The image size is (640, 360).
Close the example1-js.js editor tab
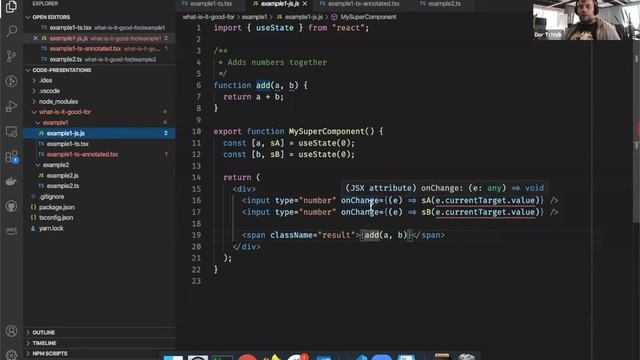(305, 4)
